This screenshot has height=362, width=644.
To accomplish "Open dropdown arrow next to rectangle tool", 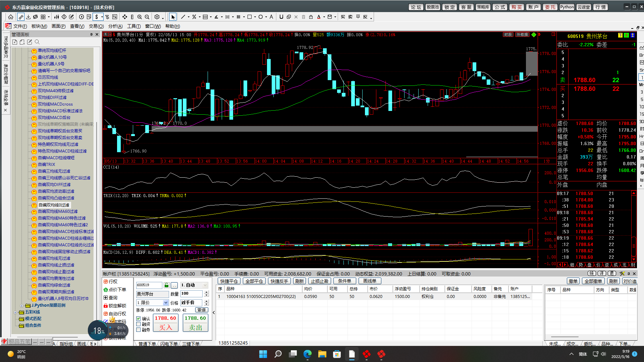I will [255, 17].
